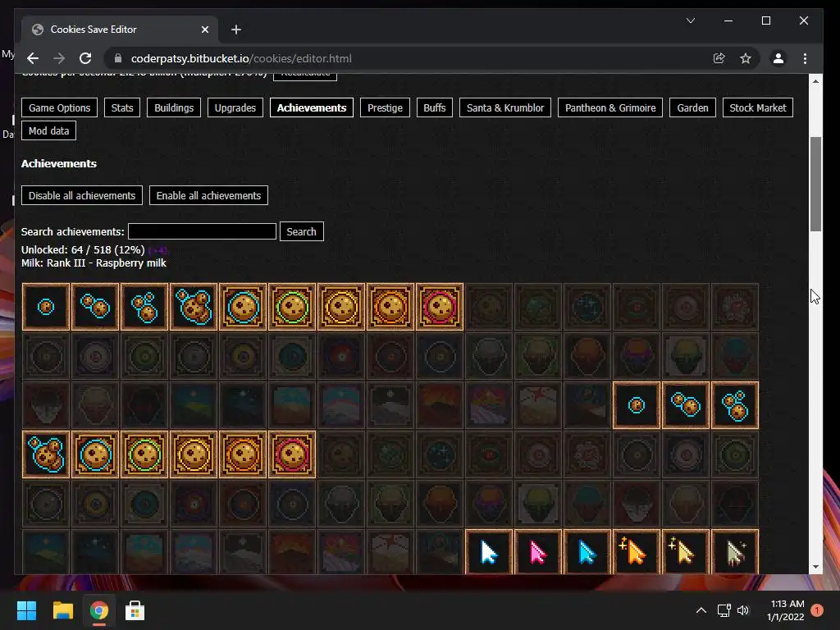Click the two-cookie achievement icon in the top row
Viewport: 840px width, 630px height.
coord(95,307)
